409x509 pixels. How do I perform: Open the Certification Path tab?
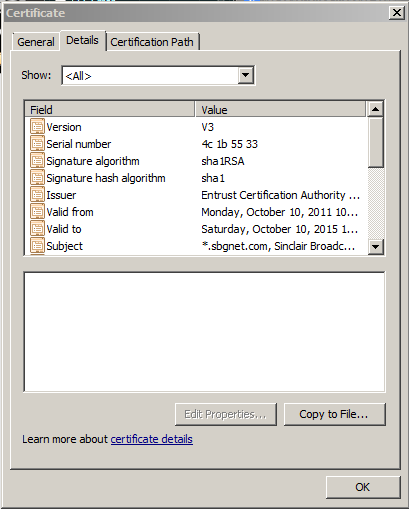pyautogui.click(x=152, y=42)
